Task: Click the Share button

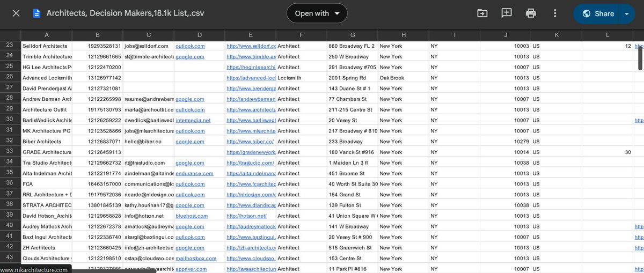Action: pyautogui.click(x=597, y=13)
